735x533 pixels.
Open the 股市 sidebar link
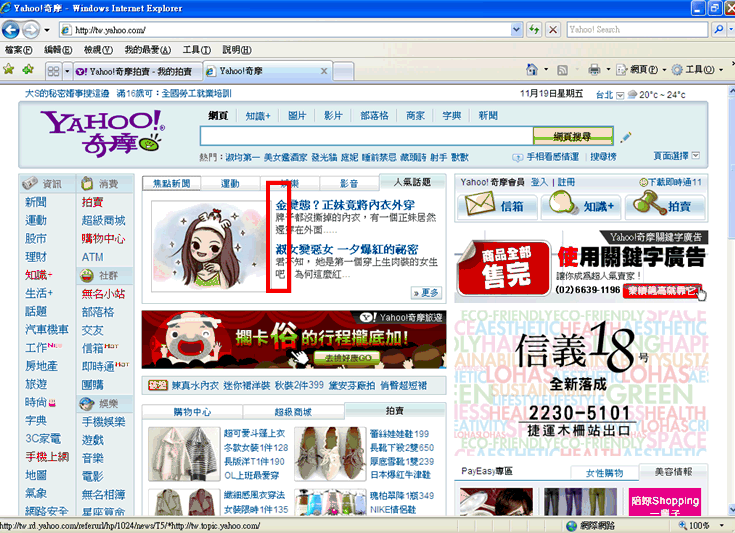click(x=36, y=239)
